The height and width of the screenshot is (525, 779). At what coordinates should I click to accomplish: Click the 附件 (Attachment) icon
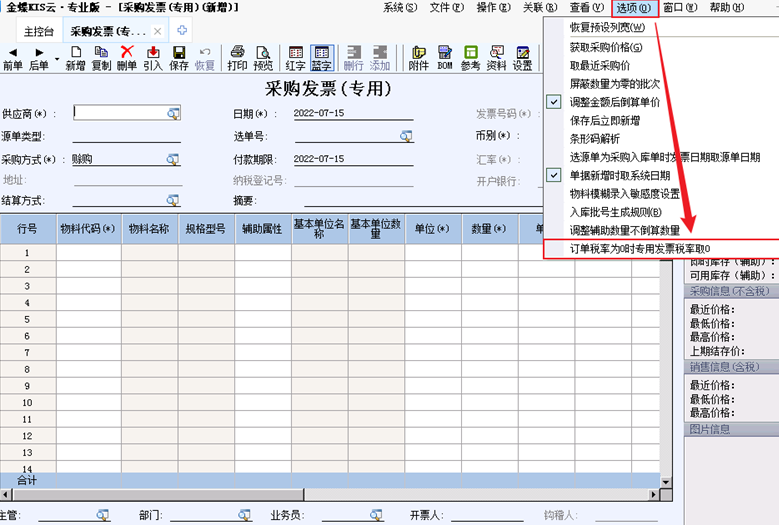[419, 58]
